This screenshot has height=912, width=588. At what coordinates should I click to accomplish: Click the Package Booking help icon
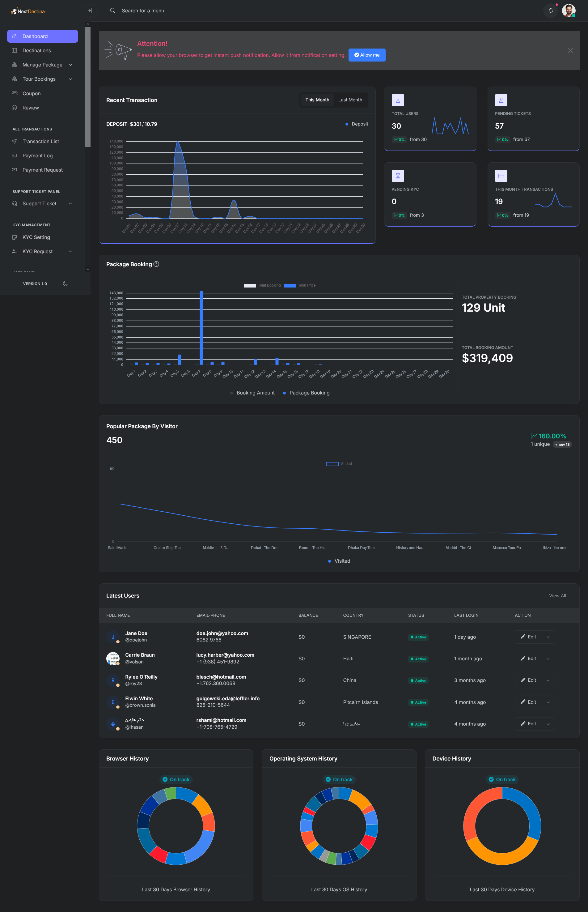tap(156, 264)
